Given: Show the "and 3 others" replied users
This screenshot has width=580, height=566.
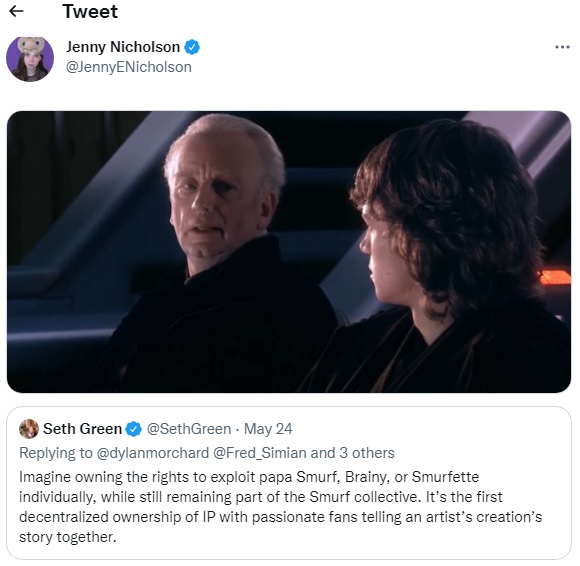Looking at the screenshot, I should click(x=353, y=453).
